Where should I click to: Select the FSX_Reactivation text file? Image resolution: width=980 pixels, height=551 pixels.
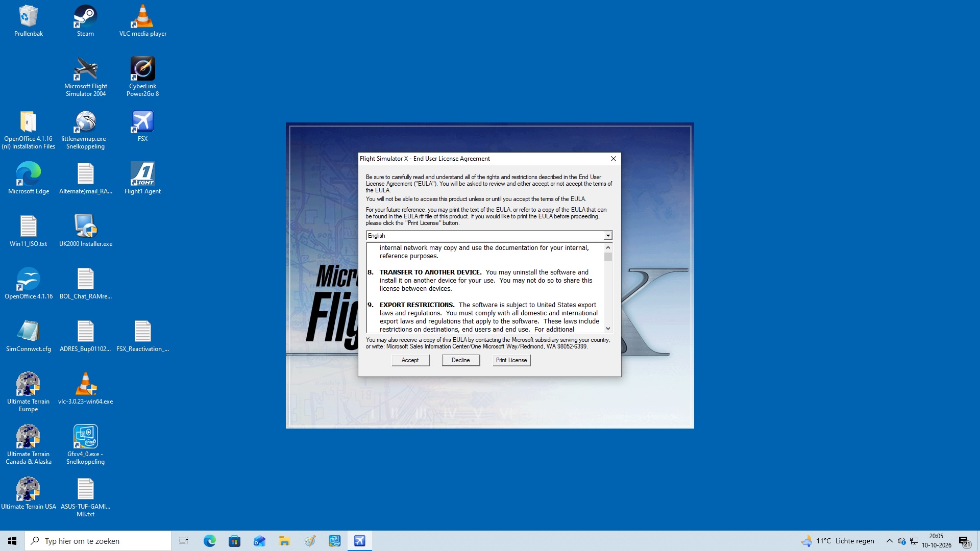pos(143,336)
